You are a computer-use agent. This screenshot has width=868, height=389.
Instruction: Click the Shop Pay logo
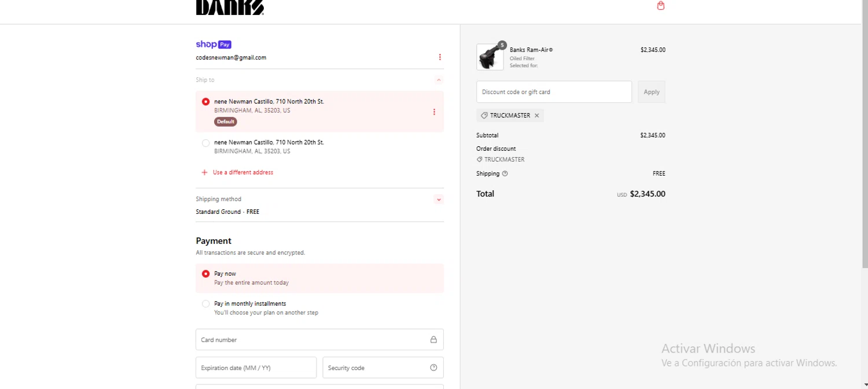coord(214,45)
